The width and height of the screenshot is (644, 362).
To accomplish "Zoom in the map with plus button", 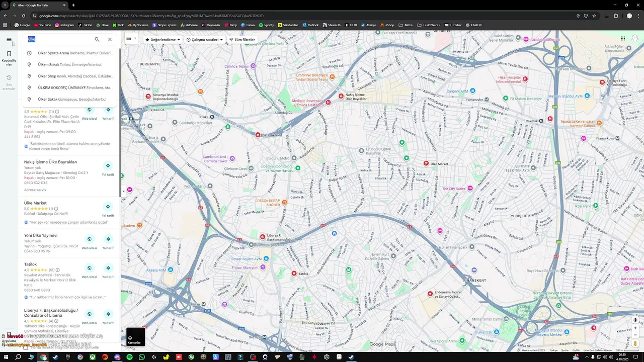I will (x=635, y=328).
